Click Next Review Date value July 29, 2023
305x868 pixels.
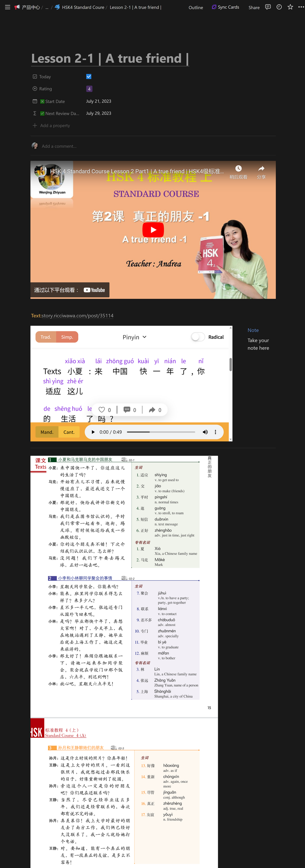pyautogui.click(x=98, y=113)
